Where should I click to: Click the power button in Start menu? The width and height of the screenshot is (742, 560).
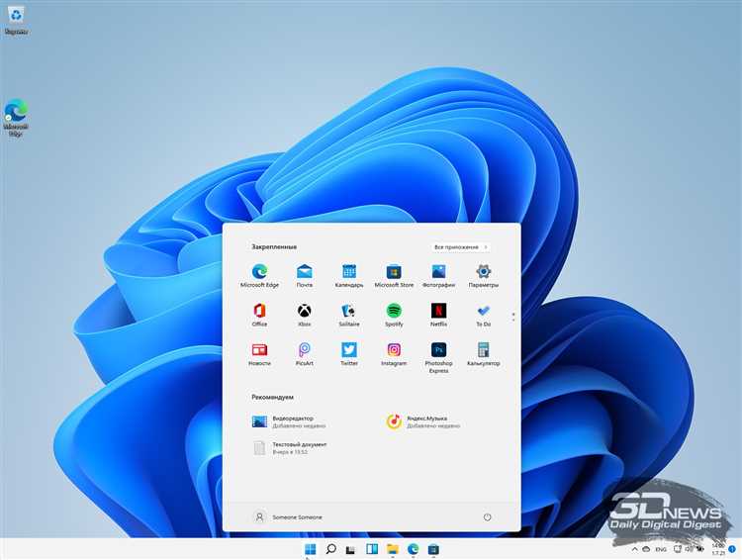(x=487, y=516)
